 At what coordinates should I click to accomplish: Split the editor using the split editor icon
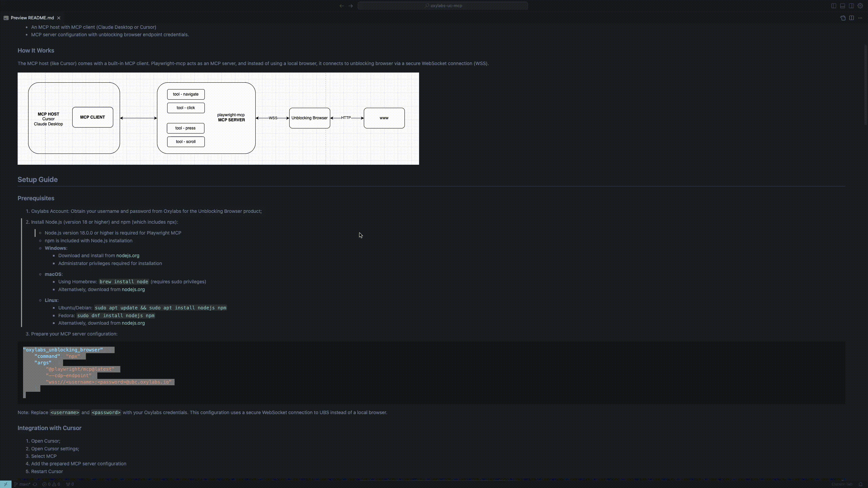tap(852, 18)
